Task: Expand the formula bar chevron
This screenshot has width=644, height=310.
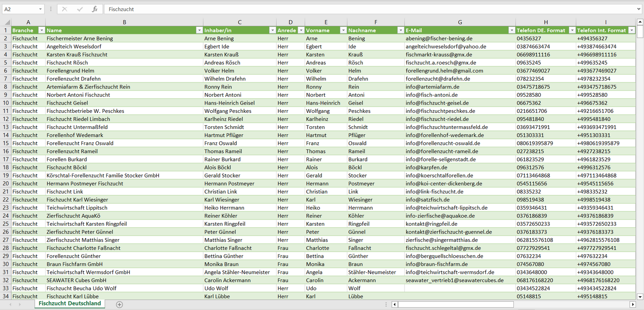Action: (639, 9)
